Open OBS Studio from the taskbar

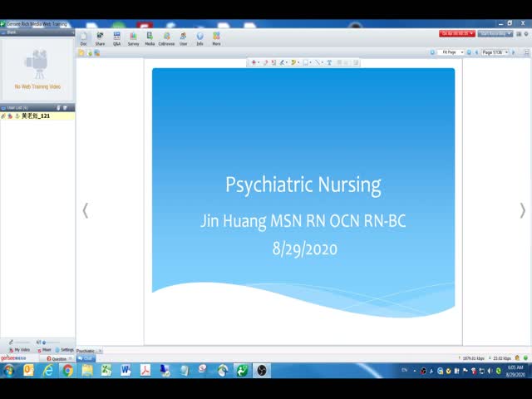pos(262,371)
